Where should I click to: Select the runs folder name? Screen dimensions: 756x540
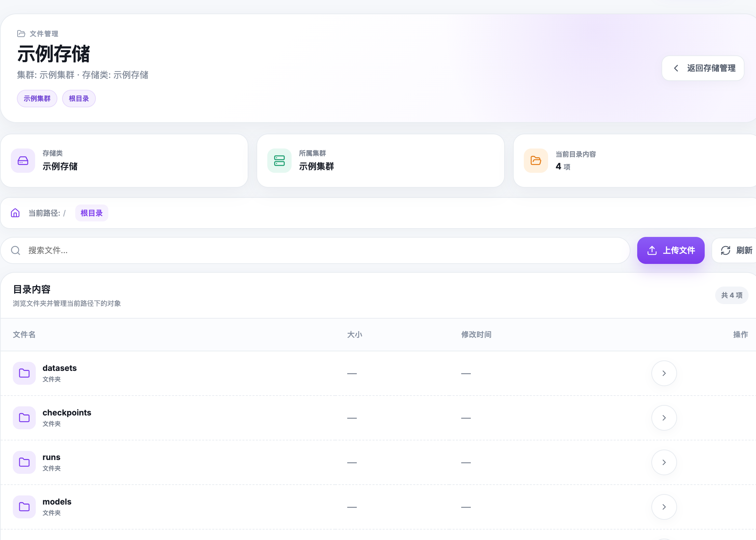pyautogui.click(x=51, y=457)
